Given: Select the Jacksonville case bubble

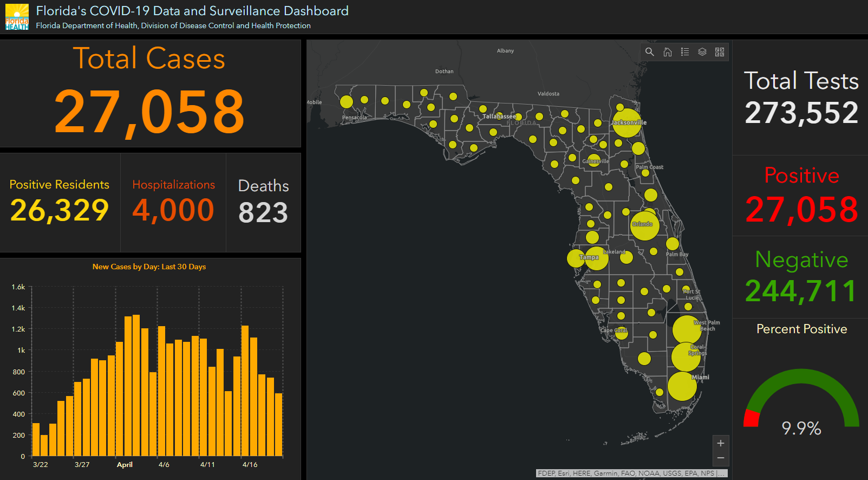Looking at the screenshot, I should click(627, 123).
